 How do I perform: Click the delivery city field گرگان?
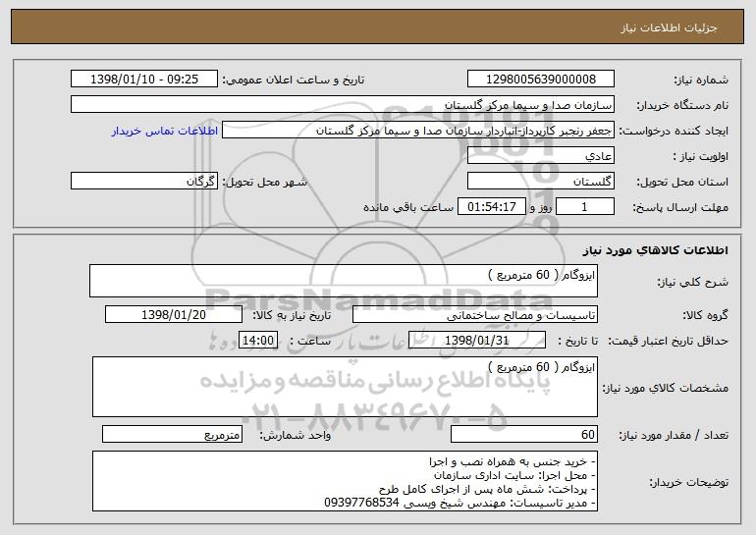[x=144, y=182]
